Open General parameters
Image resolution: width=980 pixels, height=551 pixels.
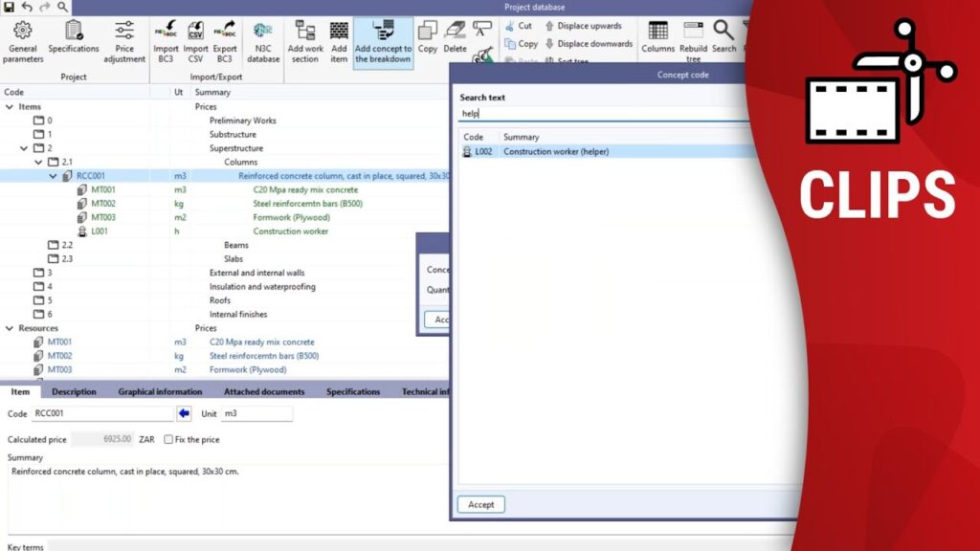tap(22, 39)
